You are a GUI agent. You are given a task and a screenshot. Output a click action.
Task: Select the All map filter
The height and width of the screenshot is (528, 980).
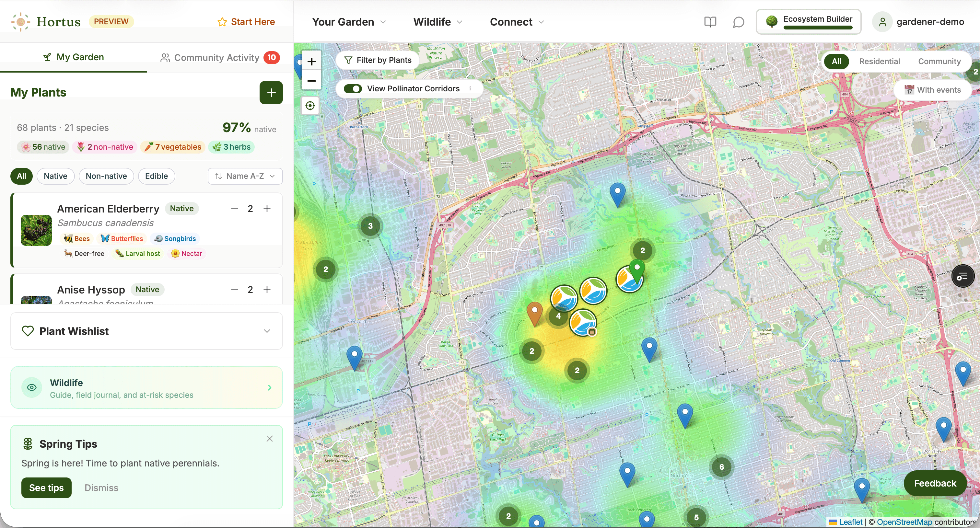click(836, 61)
